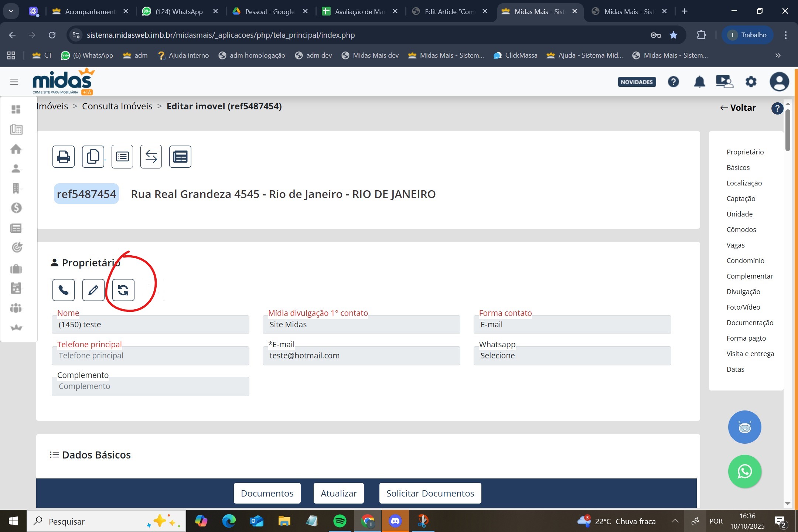The height and width of the screenshot is (532, 798).
Task: Click the refresh owner icon circled in red
Action: (123, 290)
